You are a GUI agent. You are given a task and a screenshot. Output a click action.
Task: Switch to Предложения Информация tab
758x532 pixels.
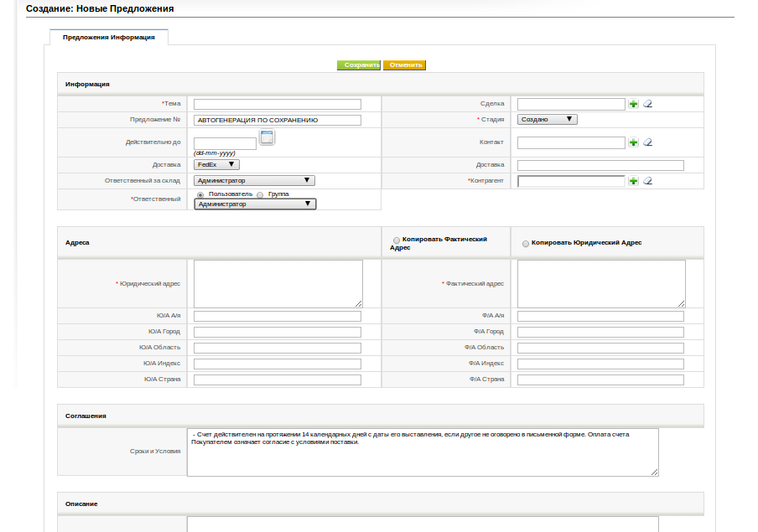coord(109,37)
